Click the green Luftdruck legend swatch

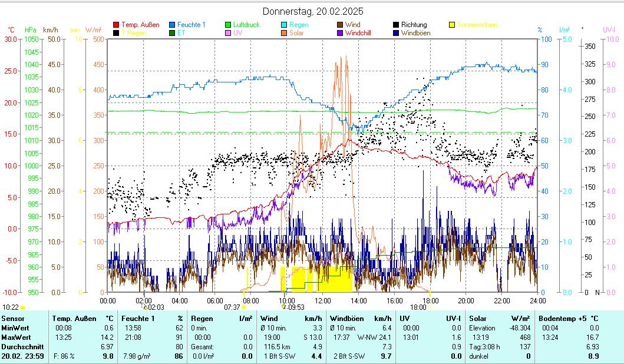pos(228,25)
